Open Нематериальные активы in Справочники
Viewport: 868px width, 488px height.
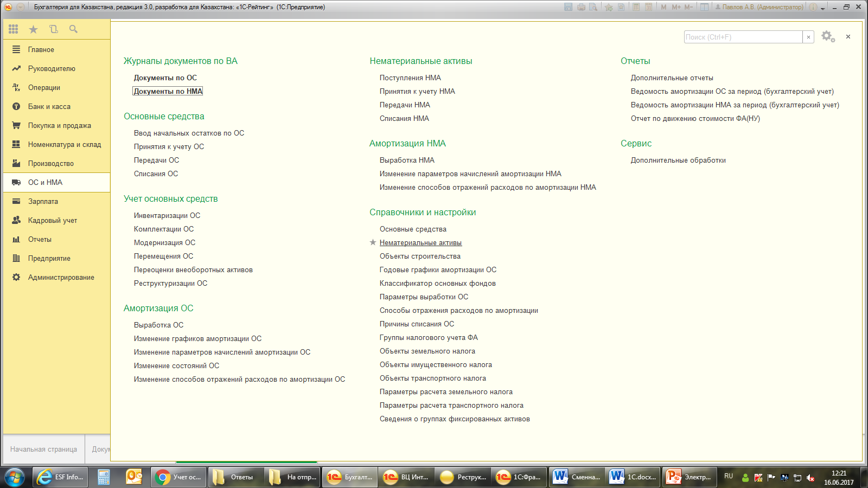coord(420,242)
